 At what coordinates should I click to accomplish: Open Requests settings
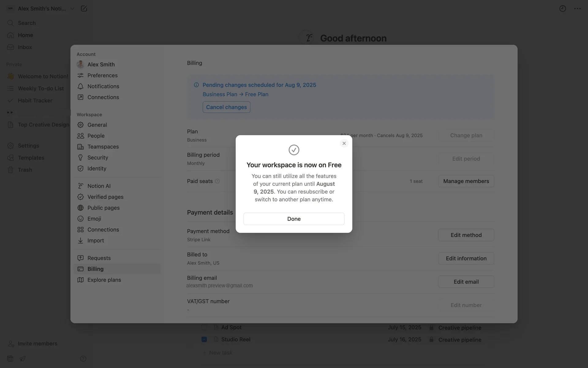(x=117, y=258)
